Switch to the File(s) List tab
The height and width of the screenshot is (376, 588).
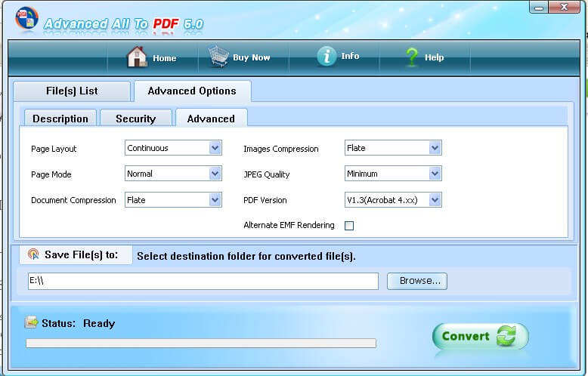click(72, 91)
